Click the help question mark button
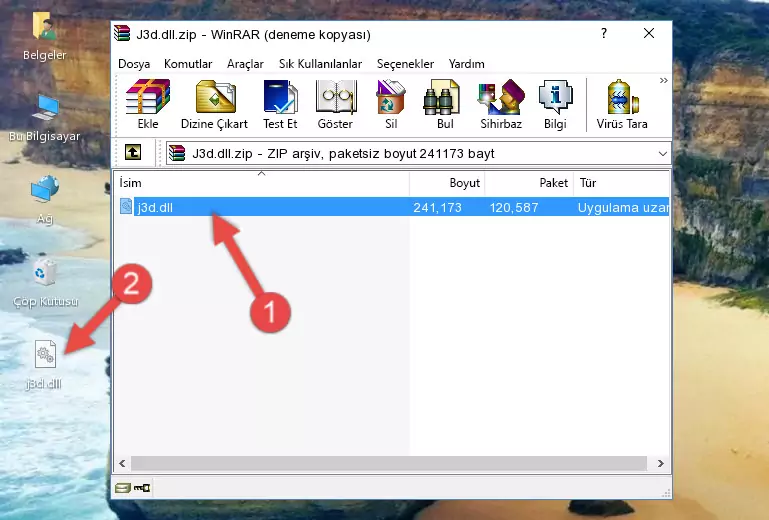769x520 pixels. [604, 33]
